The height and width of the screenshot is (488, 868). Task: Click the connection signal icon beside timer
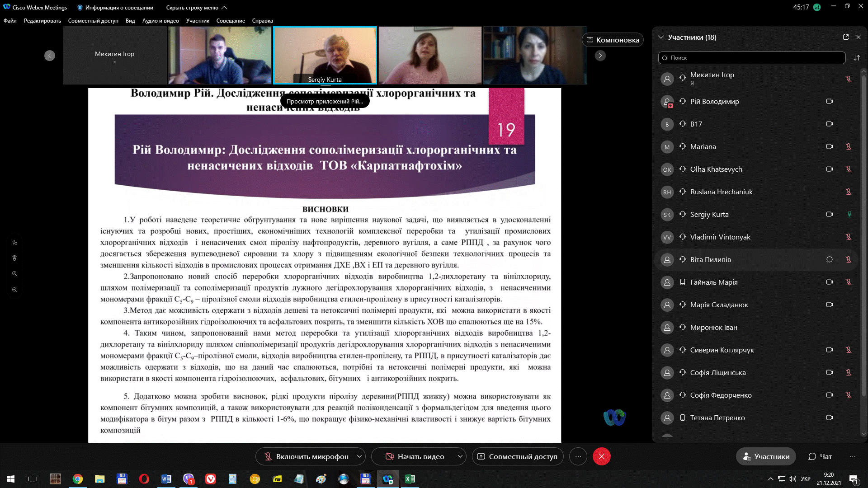coord(817,7)
